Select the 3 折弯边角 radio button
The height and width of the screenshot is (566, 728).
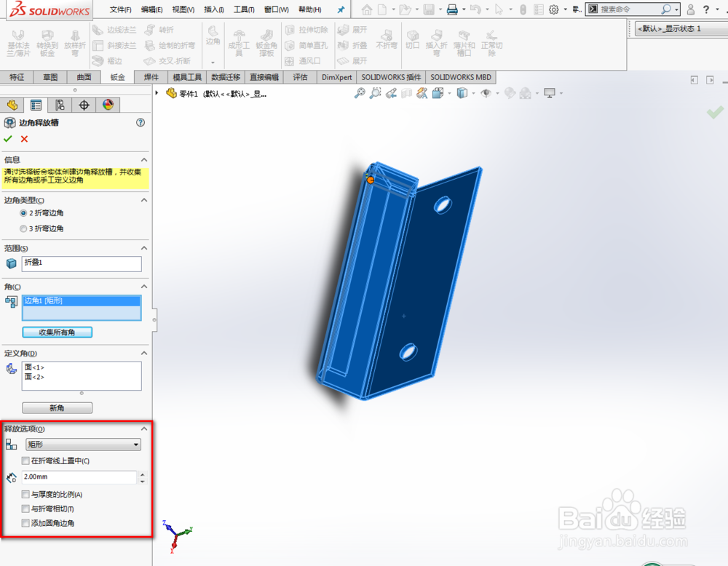click(x=23, y=228)
